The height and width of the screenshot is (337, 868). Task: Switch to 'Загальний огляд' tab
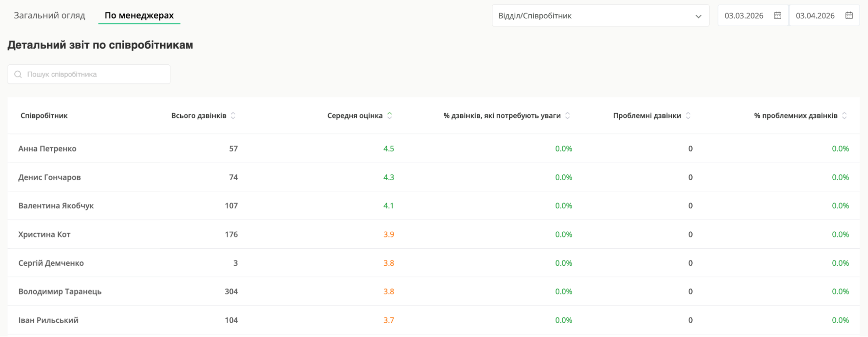50,16
